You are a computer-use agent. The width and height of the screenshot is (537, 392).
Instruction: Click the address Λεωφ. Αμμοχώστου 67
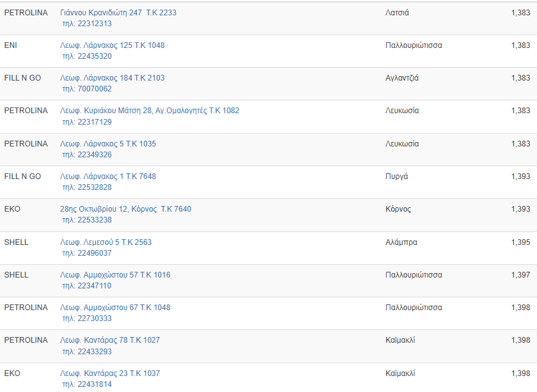115,308
